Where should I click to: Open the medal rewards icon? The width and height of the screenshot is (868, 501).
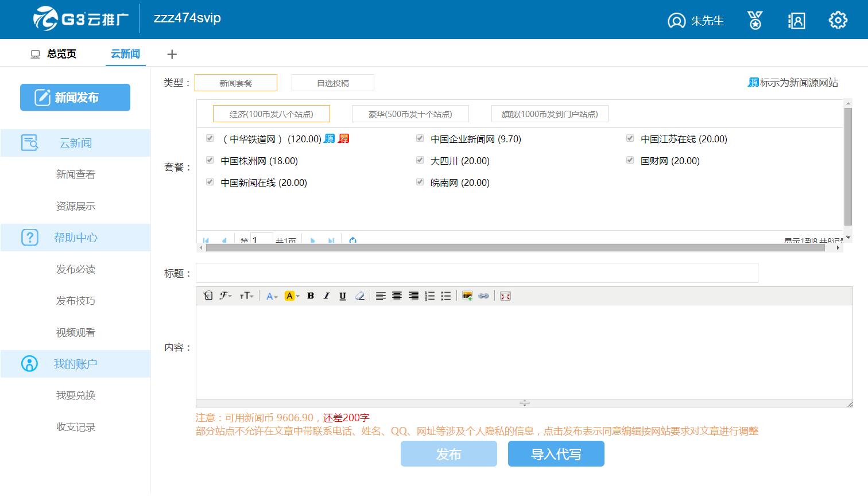tap(755, 20)
